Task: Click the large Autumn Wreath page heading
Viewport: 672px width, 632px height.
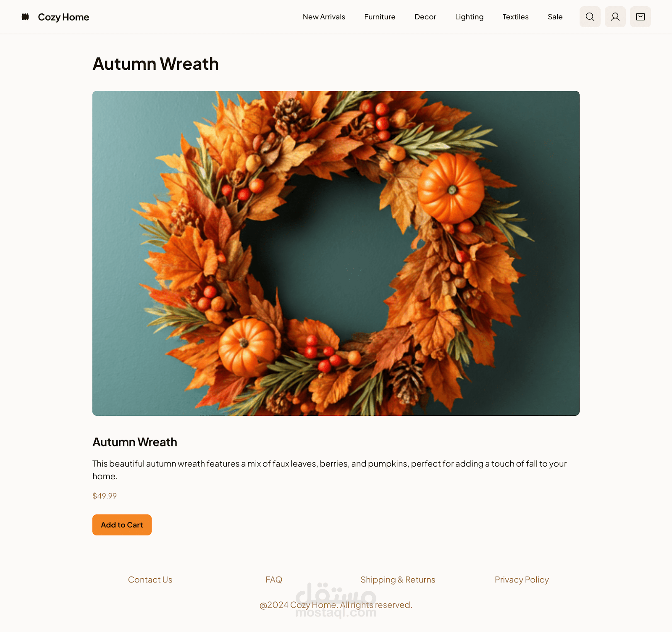Action: [x=155, y=64]
